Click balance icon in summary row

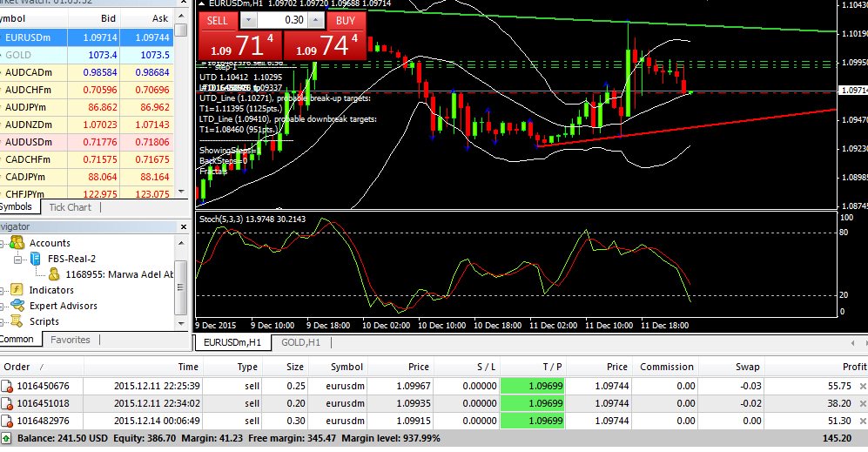point(6,438)
